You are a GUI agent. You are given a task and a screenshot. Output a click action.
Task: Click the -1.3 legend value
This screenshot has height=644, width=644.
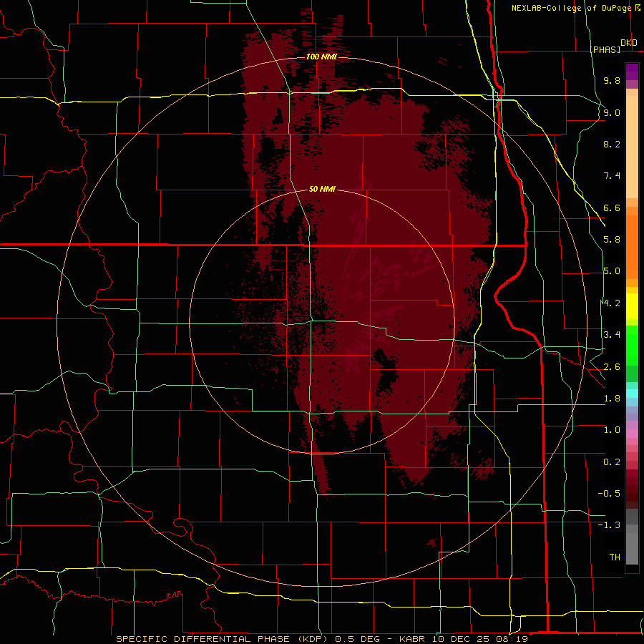click(x=609, y=525)
